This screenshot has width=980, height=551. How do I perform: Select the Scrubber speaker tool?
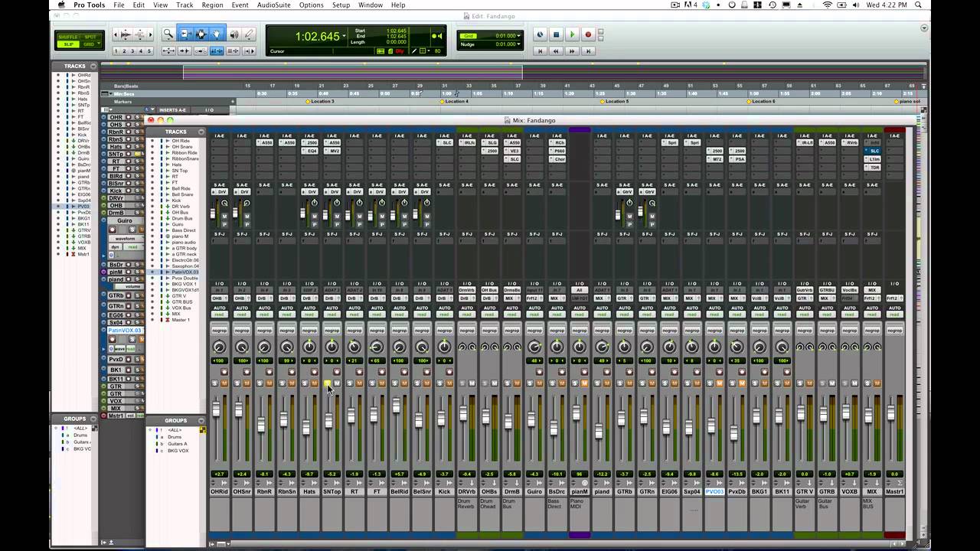234,34
